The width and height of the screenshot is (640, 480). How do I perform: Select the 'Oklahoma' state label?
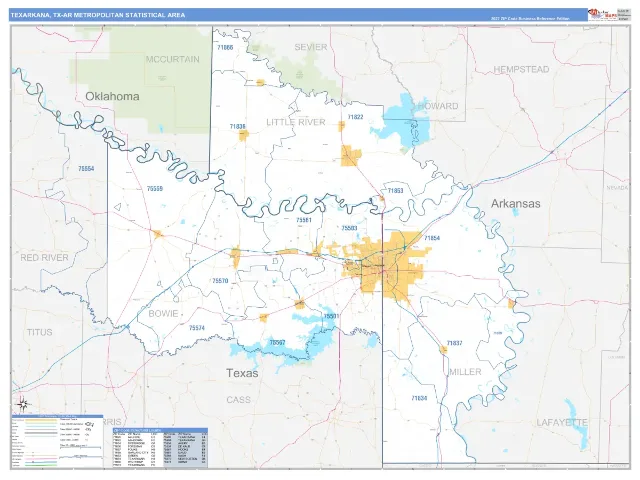point(112,96)
